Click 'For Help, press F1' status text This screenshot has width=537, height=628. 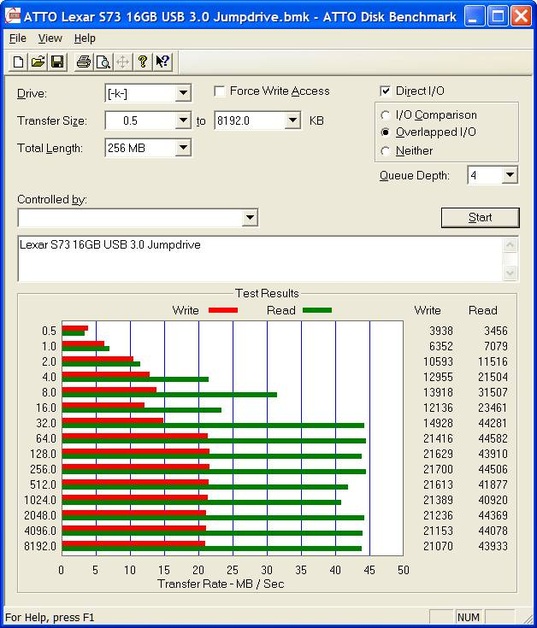tap(50, 617)
